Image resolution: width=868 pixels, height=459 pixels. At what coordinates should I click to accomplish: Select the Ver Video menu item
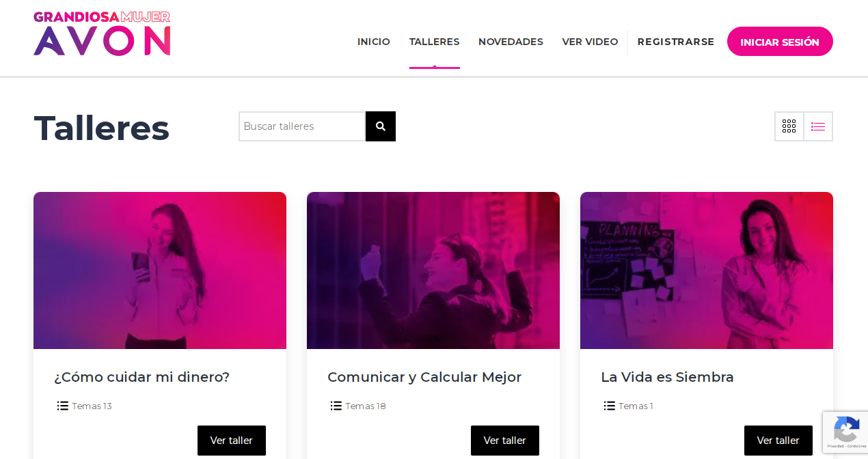tap(590, 42)
